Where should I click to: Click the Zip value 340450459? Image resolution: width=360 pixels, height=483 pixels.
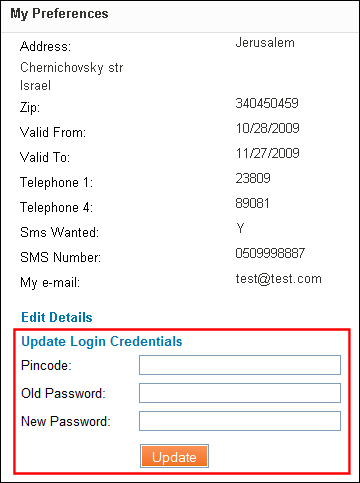click(x=267, y=103)
